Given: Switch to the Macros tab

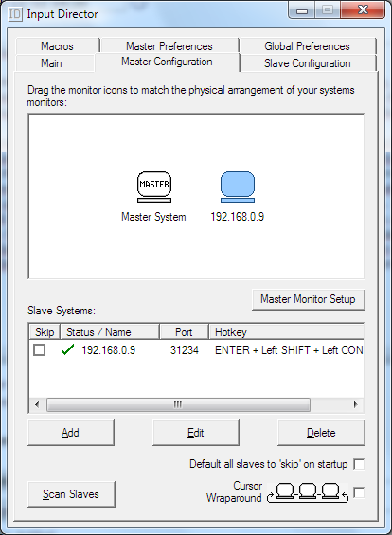Looking at the screenshot, I should pos(58,46).
